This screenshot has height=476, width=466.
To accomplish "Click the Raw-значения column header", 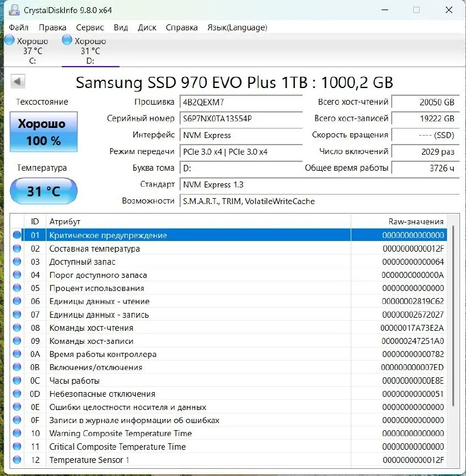I will click(399, 221).
